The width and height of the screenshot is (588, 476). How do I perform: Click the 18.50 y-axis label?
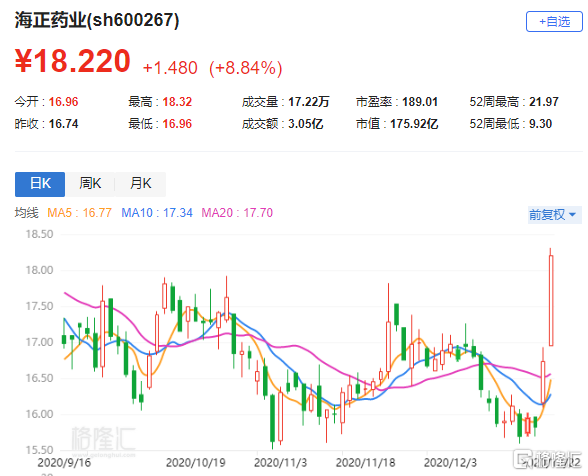[39, 234]
